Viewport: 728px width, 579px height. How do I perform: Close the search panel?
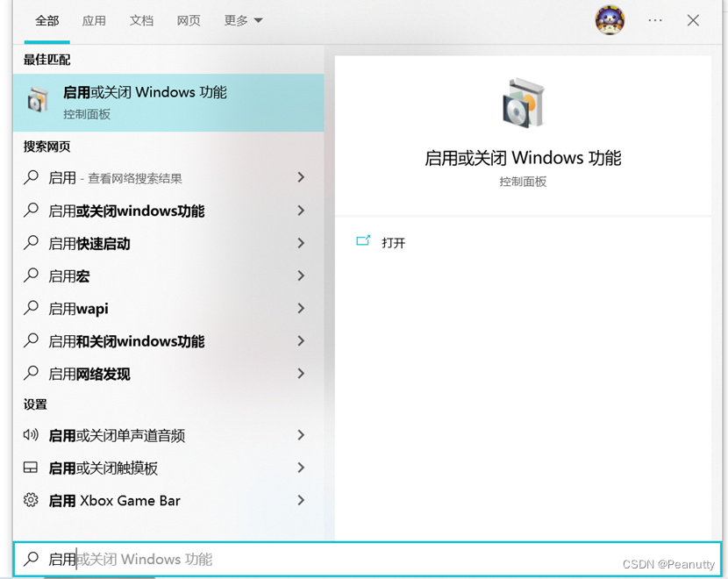coord(693,20)
